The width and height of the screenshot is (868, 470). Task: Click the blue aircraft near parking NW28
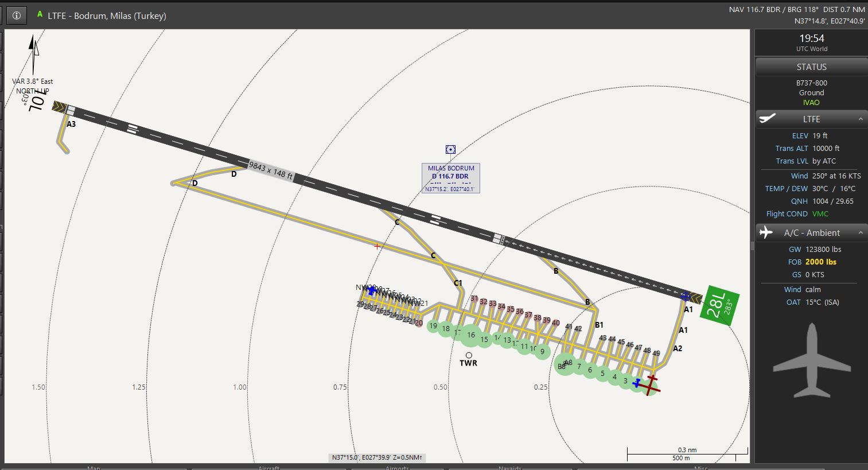[371, 291]
